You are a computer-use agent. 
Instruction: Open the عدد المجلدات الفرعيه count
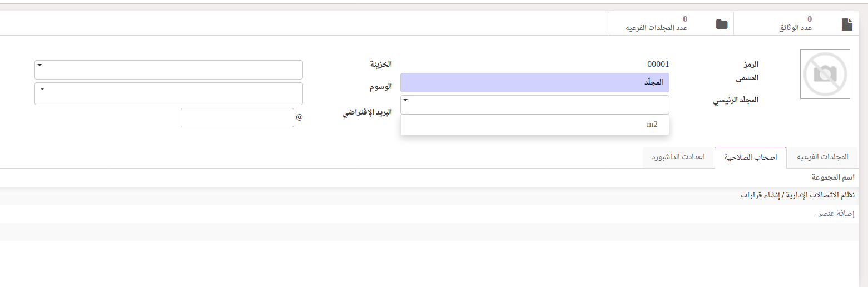click(657, 24)
